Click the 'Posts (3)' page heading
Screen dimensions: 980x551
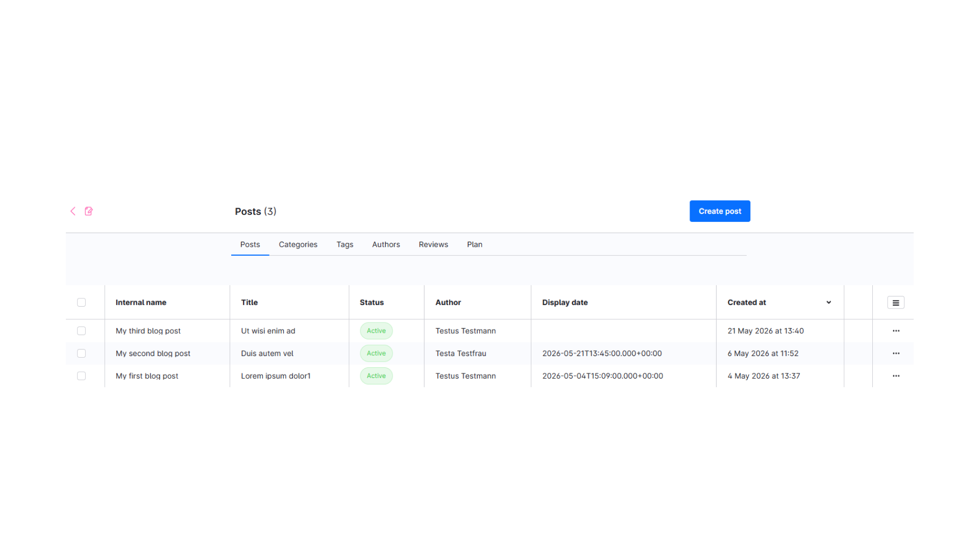[x=255, y=211]
